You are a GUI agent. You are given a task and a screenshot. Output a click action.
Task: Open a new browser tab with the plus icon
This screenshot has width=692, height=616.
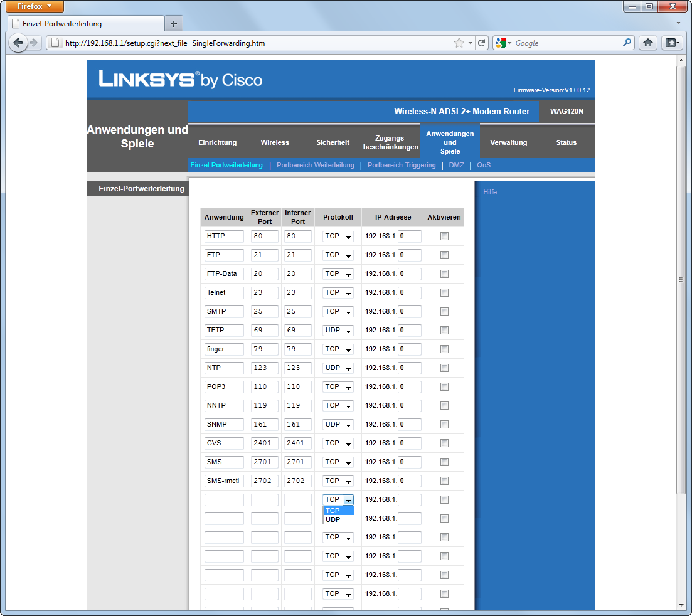pos(173,23)
